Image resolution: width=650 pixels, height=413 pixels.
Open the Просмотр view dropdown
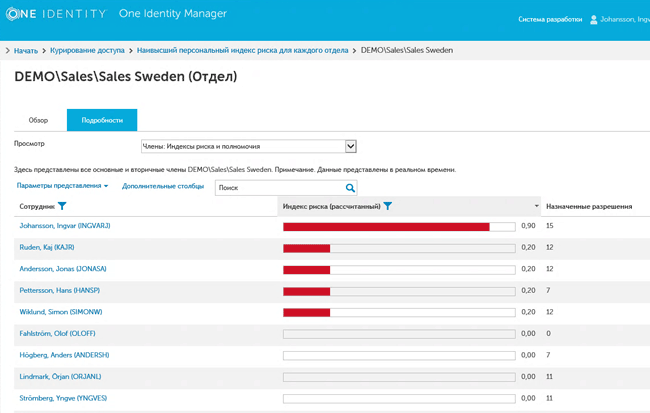click(350, 146)
